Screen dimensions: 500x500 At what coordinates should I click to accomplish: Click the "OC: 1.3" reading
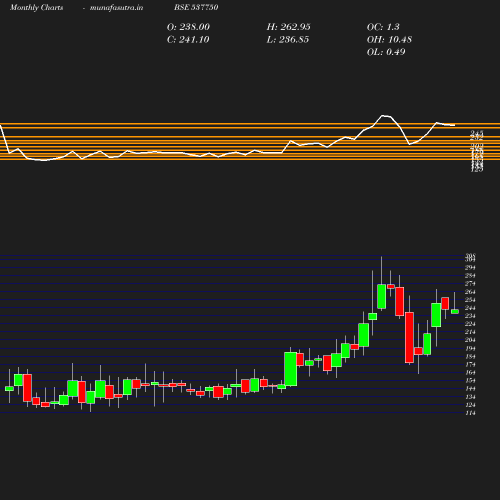[383, 27]
